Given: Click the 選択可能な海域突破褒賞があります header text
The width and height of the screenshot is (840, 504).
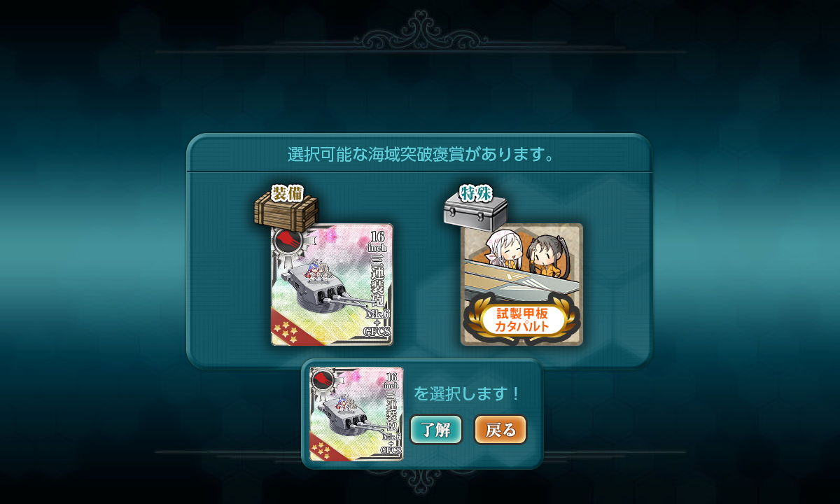Looking at the screenshot, I should (421, 154).
